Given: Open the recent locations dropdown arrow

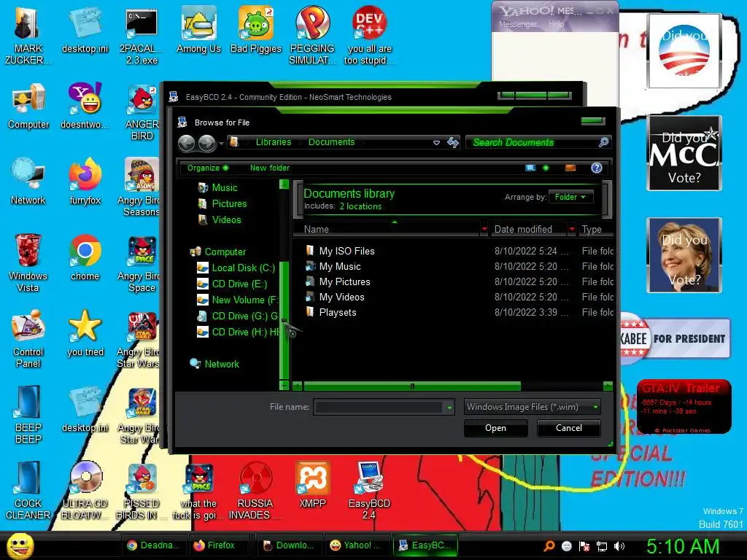Looking at the screenshot, I should (221, 143).
